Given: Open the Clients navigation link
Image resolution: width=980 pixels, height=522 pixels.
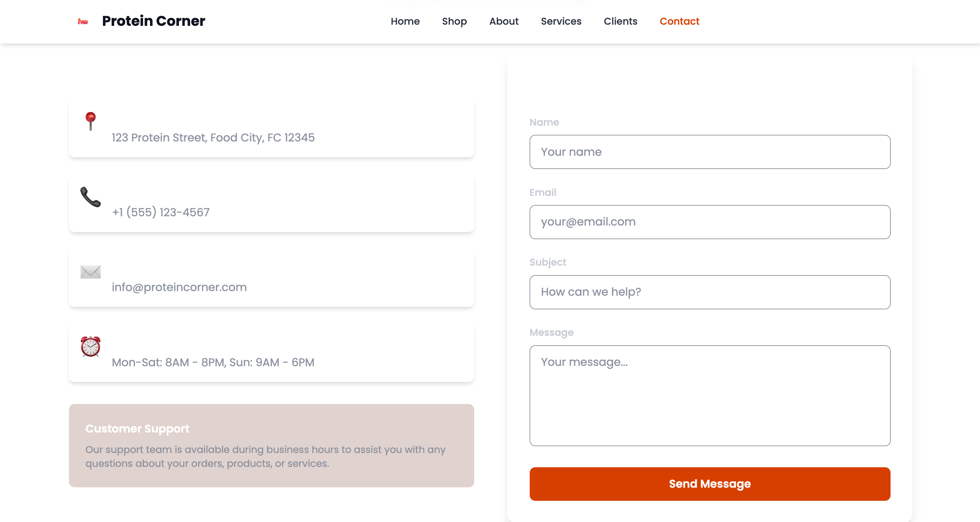Looking at the screenshot, I should (x=620, y=21).
